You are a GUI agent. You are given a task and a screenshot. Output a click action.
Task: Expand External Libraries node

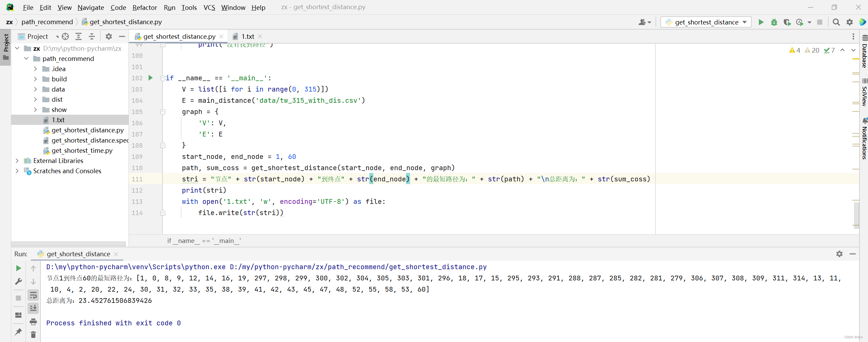(x=17, y=161)
